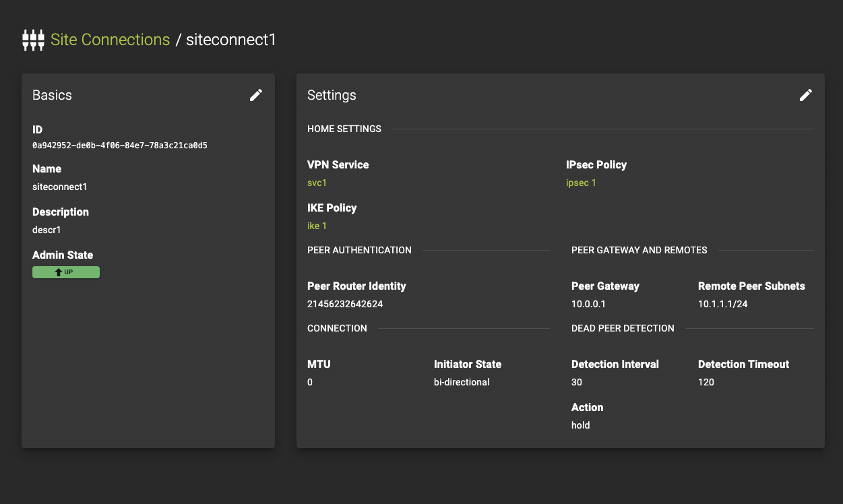The height and width of the screenshot is (504, 843).
Task: Click the IPsec Policy label
Action: [596, 164]
